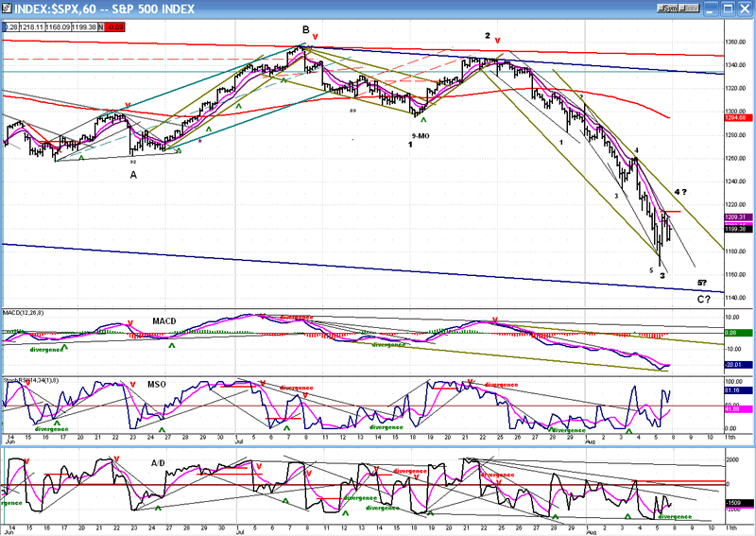This screenshot has height=536, width=756.
Task: Click the blue stochastic value tag 81.16
Action: (738, 389)
